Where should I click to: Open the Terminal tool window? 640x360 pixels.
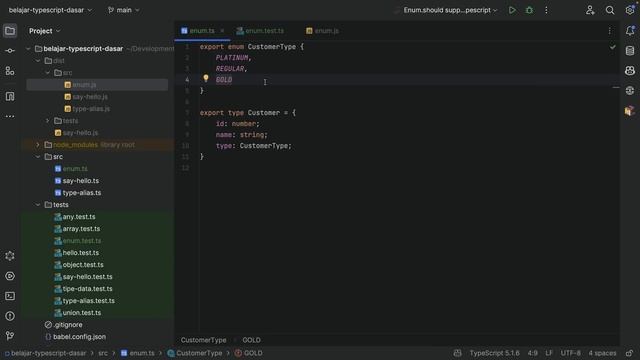10,296
